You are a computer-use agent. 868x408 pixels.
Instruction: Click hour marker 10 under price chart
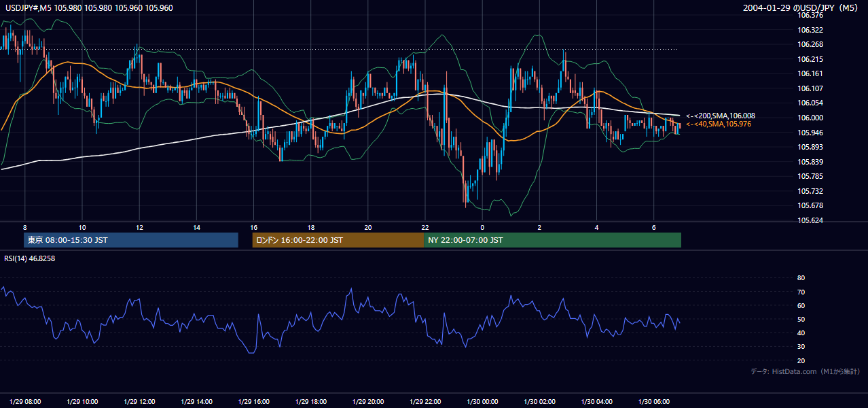[x=82, y=227]
